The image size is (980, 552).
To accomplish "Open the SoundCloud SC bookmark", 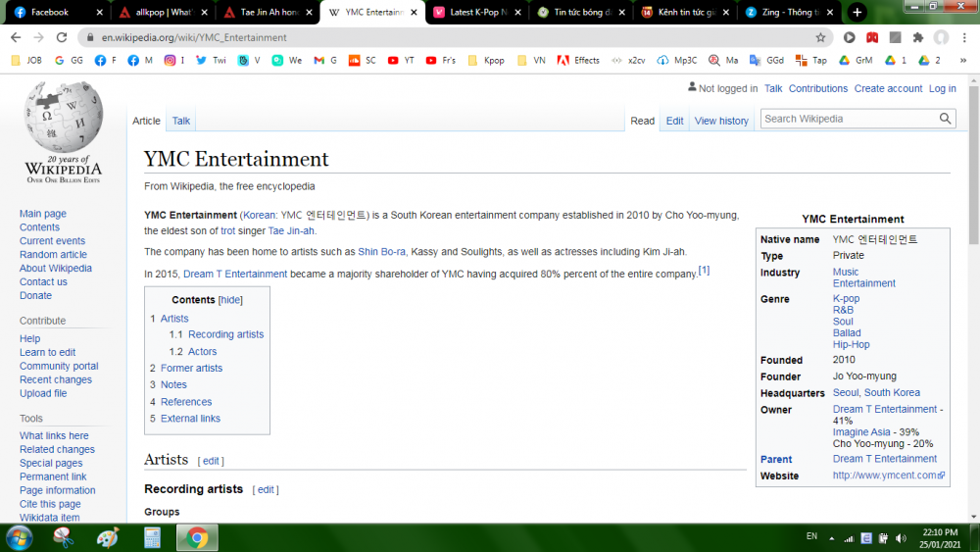I will point(363,60).
